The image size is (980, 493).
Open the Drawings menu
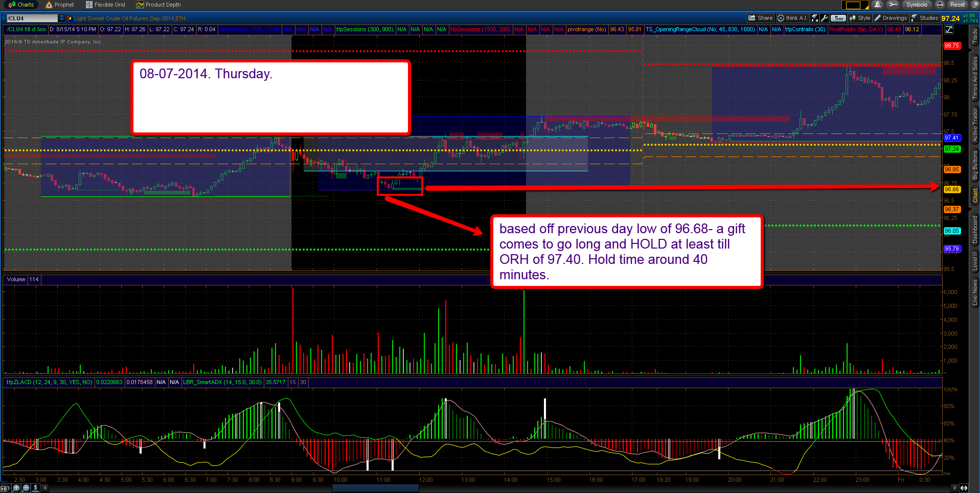[891, 18]
